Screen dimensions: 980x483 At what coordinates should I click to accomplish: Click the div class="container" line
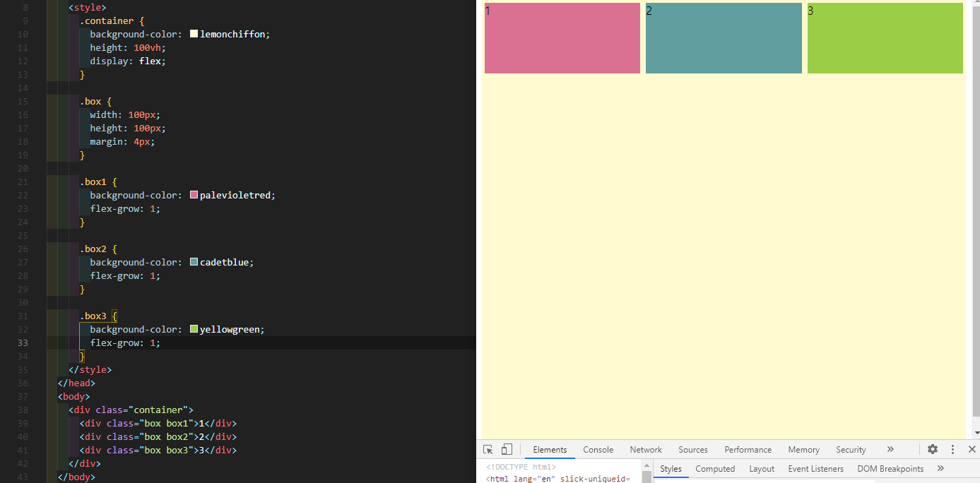131,410
